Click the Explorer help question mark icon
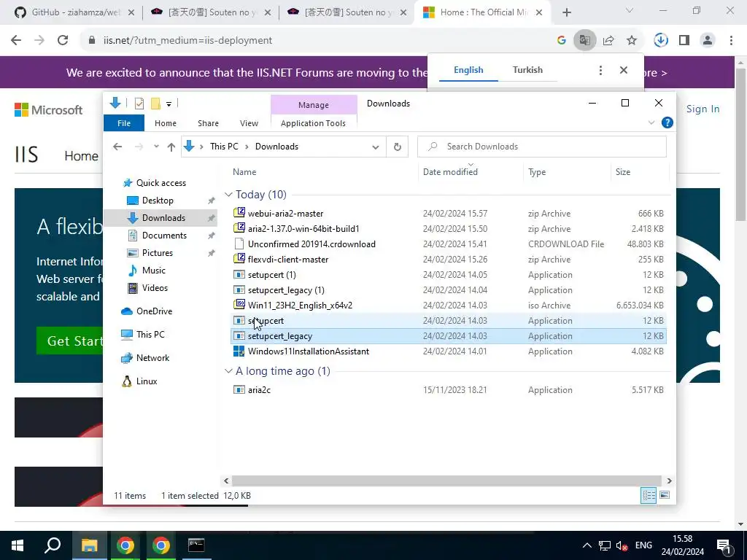747x560 pixels. click(x=667, y=122)
